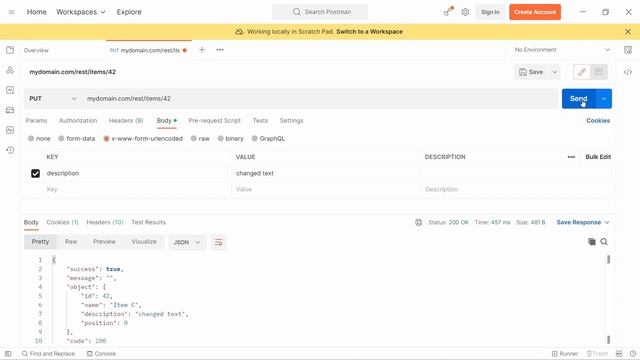Open the No Environment selector
Viewport: 640px width, 360px height.
tap(562, 50)
